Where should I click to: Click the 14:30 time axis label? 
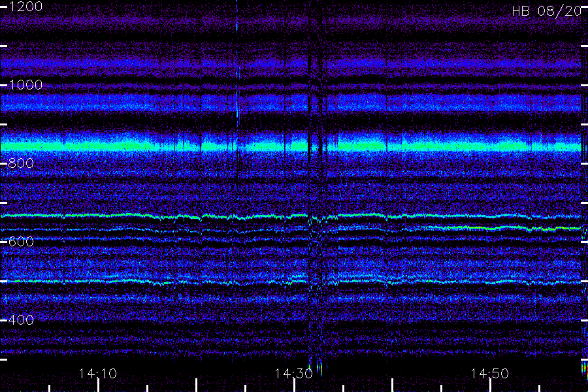tap(293, 374)
